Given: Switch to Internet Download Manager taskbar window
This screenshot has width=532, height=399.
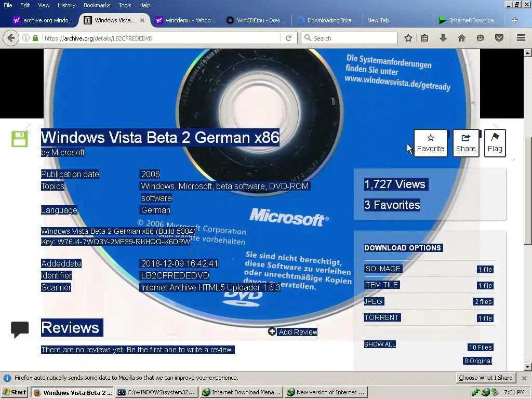Looking at the screenshot, I should 241,393.
